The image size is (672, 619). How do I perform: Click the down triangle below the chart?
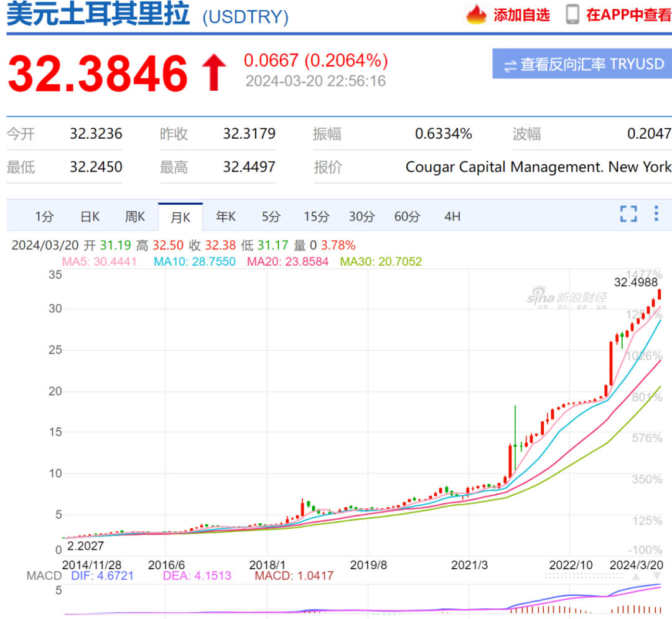656,577
